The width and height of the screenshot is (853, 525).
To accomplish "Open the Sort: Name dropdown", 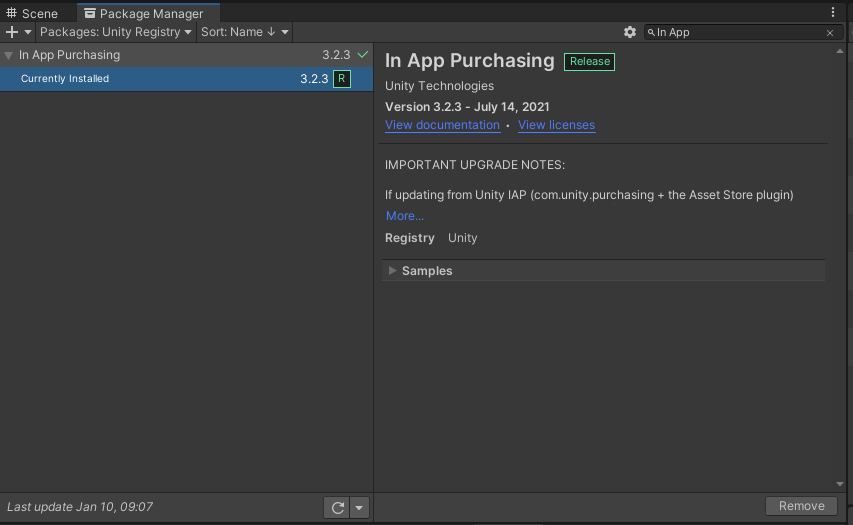I will click(244, 32).
